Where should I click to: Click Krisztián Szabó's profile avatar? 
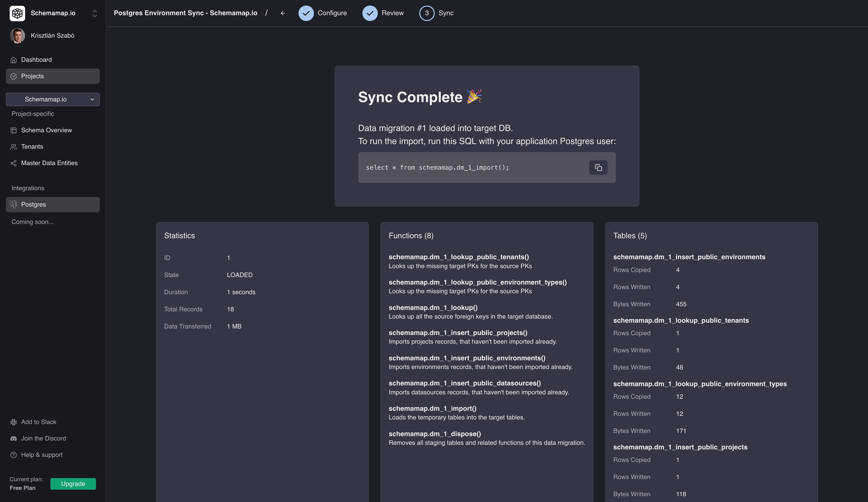17,35
